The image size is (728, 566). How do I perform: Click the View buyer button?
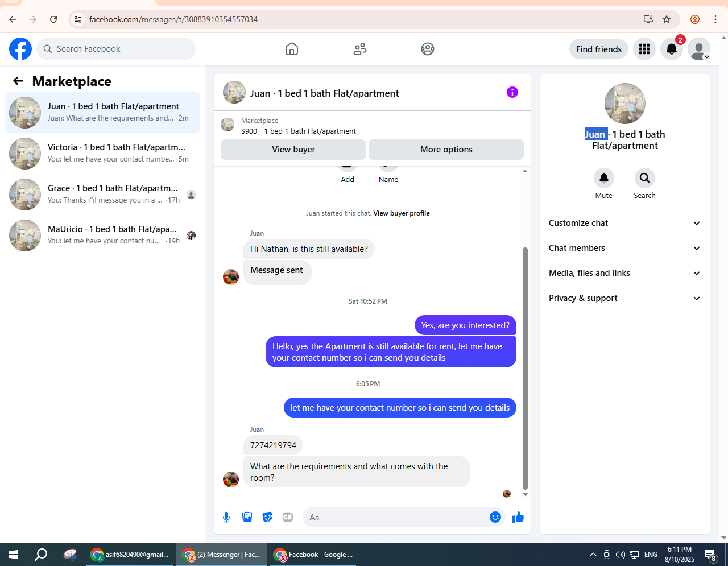click(293, 150)
